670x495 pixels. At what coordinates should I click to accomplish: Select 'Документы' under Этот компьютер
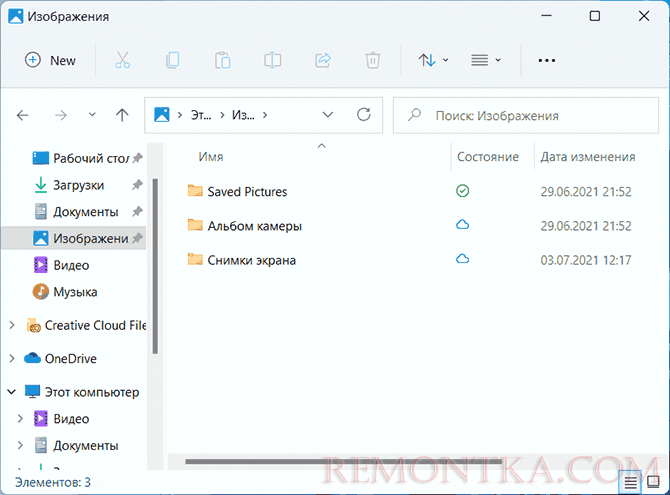tap(76, 445)
